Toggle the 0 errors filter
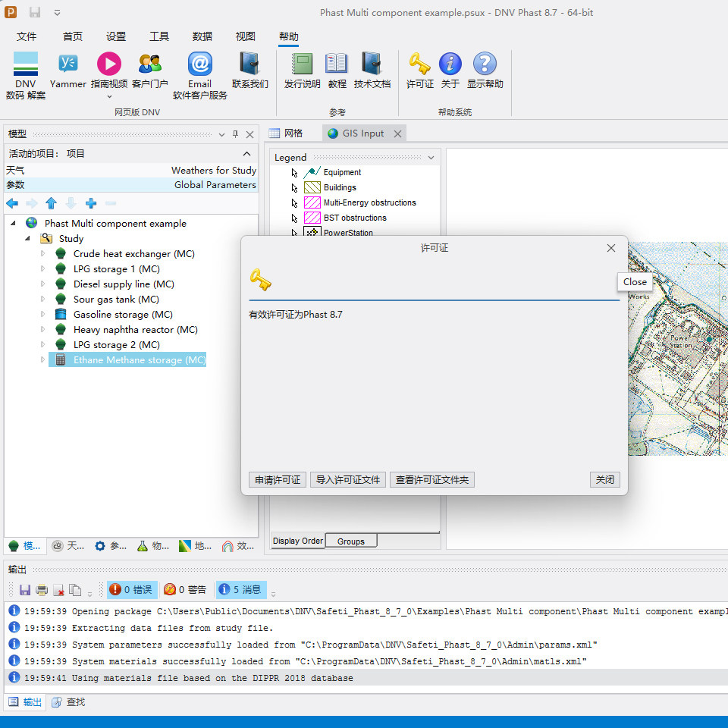The height and width of the screenshot is (728, 728). 132,590
